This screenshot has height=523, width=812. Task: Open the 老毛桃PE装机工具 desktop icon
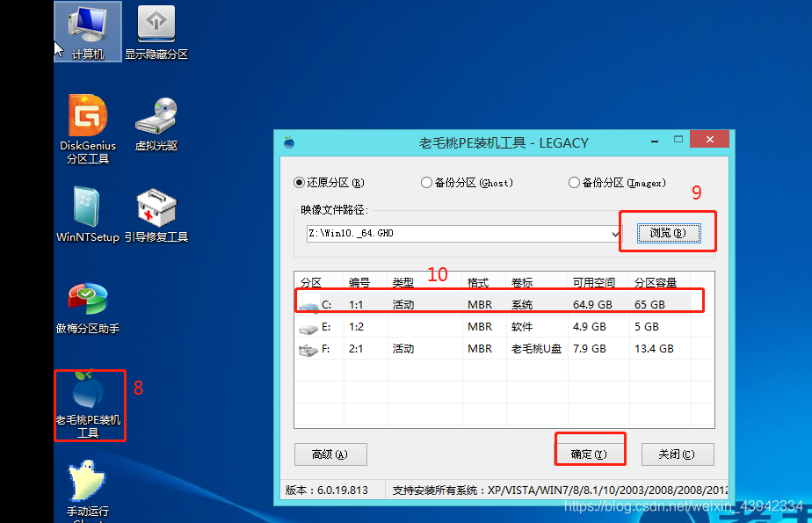click(x=89, y=404)
